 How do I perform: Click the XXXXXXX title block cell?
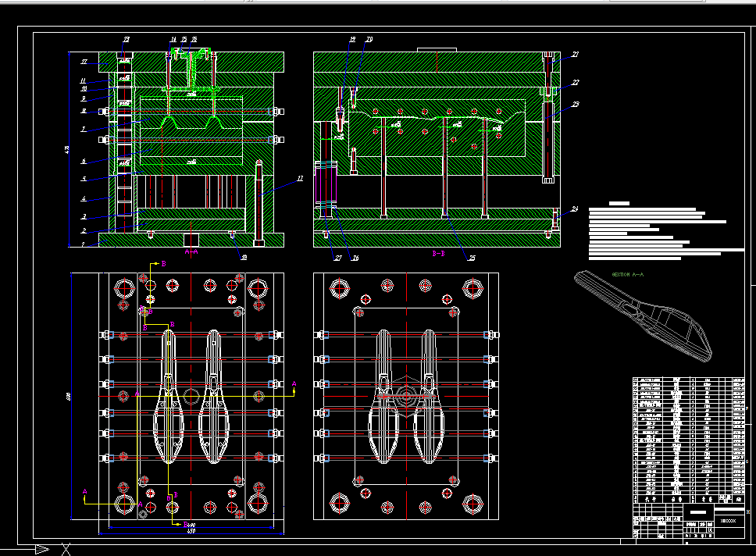click(x=729, y=522)
